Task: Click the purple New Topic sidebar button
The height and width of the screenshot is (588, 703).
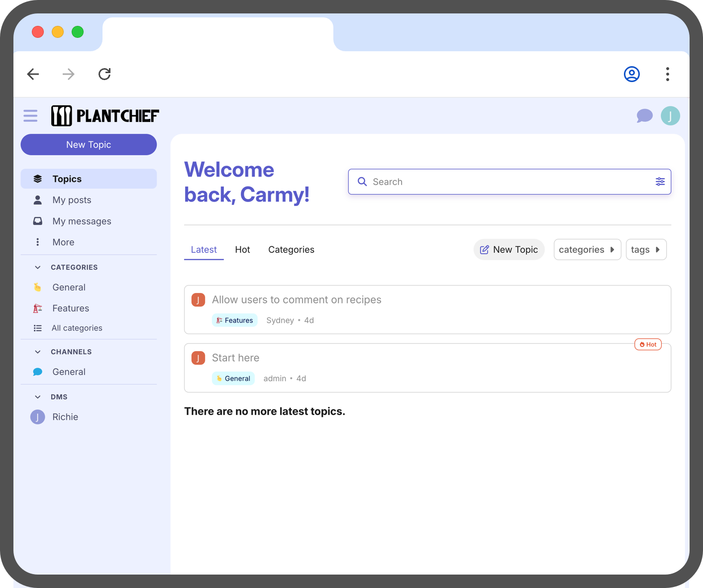Action: tap(89, 145)
